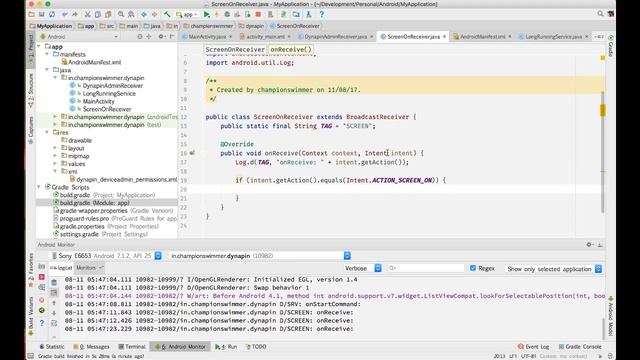Click the Make Project hammer icon
The width and height of the screenshot is (640, 360).
(x=167, y=14)
